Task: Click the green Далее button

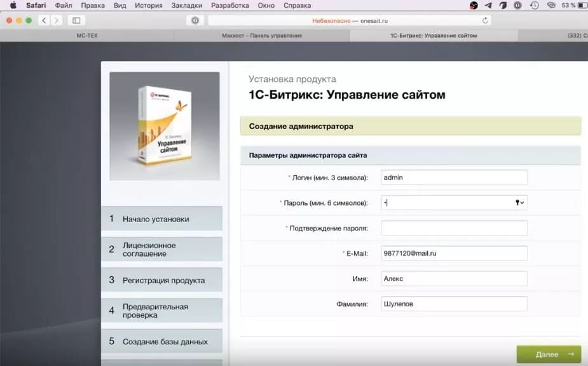Action: click(x=549, y=355)
